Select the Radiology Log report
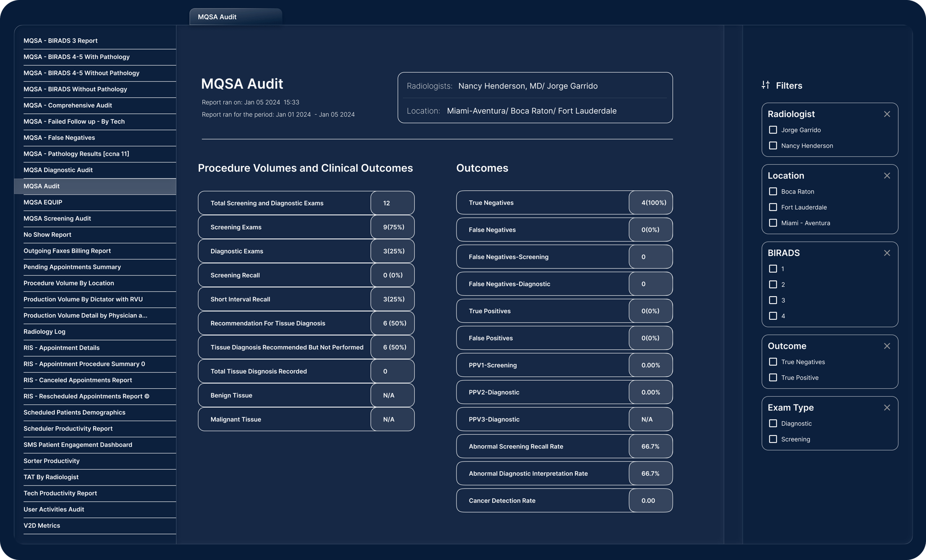This screenshot has height=560, width=926. [44, 331]
